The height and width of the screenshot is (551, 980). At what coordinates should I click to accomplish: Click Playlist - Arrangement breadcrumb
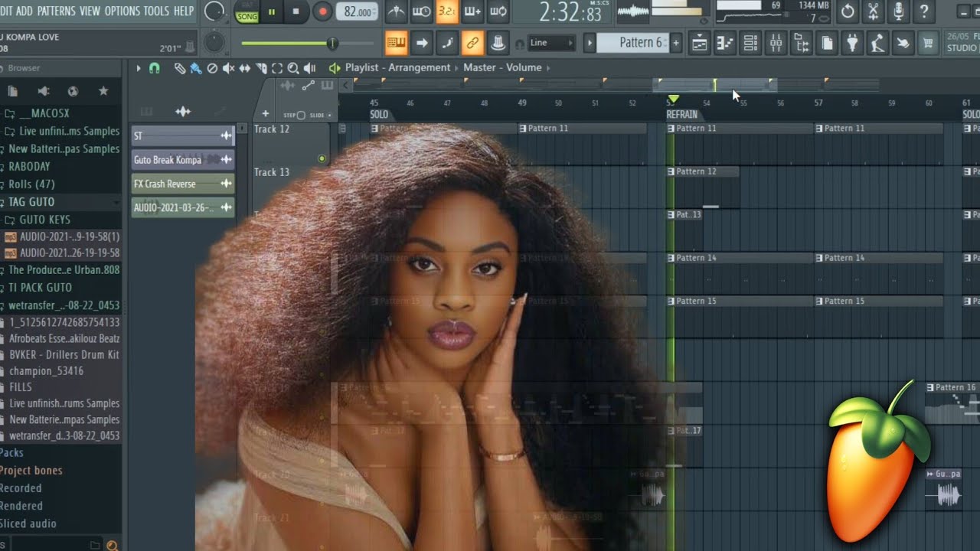pos(397,67)
